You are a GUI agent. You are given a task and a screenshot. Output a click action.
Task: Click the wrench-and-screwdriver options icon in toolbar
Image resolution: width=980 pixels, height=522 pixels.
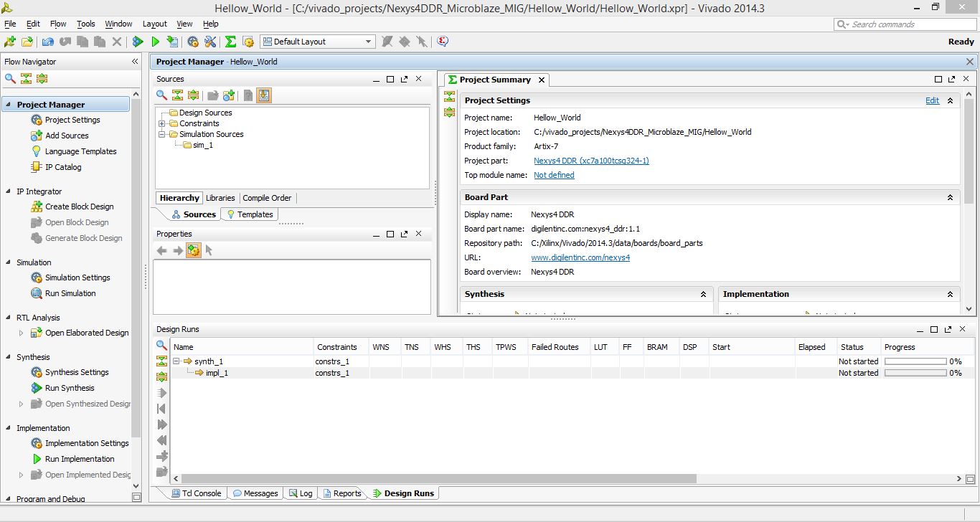click(x=210, y=42)
